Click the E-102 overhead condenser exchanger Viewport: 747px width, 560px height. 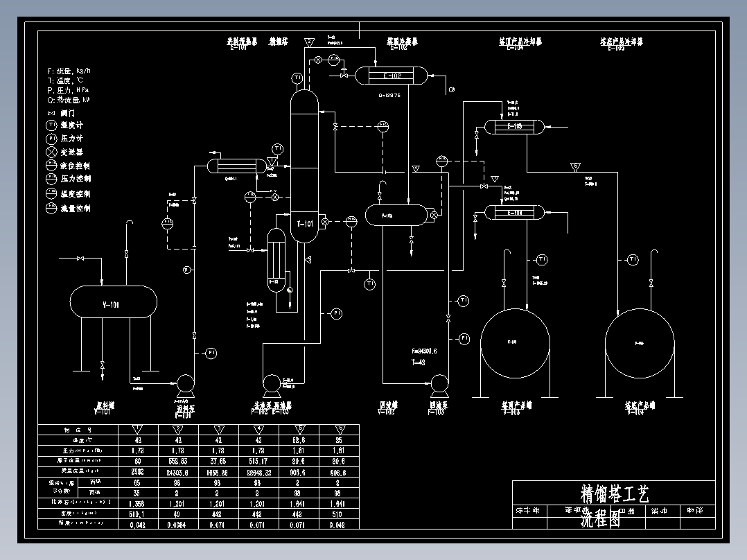(x=391, y=76)
